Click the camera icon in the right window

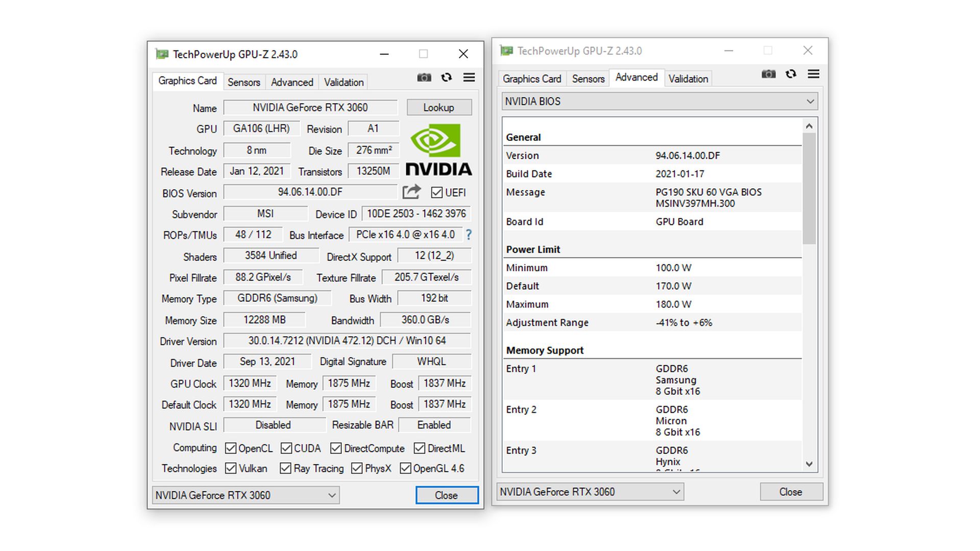(769, 74)
